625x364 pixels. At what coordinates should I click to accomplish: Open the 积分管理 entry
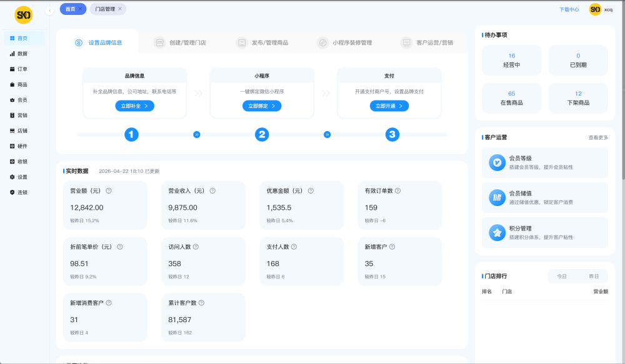(x=545, y=233)
